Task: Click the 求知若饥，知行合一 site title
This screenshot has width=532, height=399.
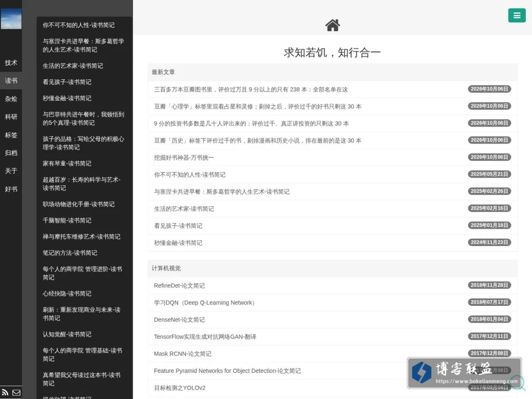Action: click(332, 52)
